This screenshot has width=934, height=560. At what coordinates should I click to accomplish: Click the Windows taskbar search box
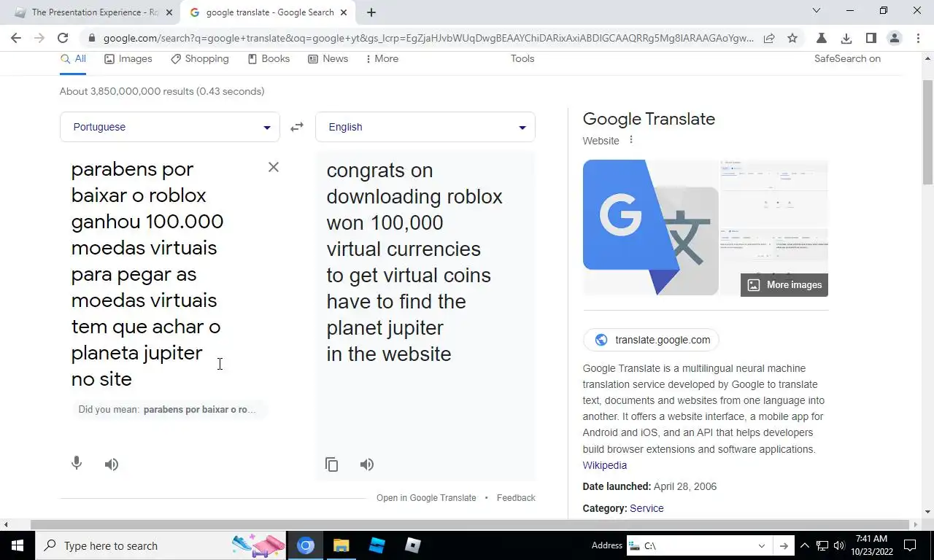tap(163, 545)
